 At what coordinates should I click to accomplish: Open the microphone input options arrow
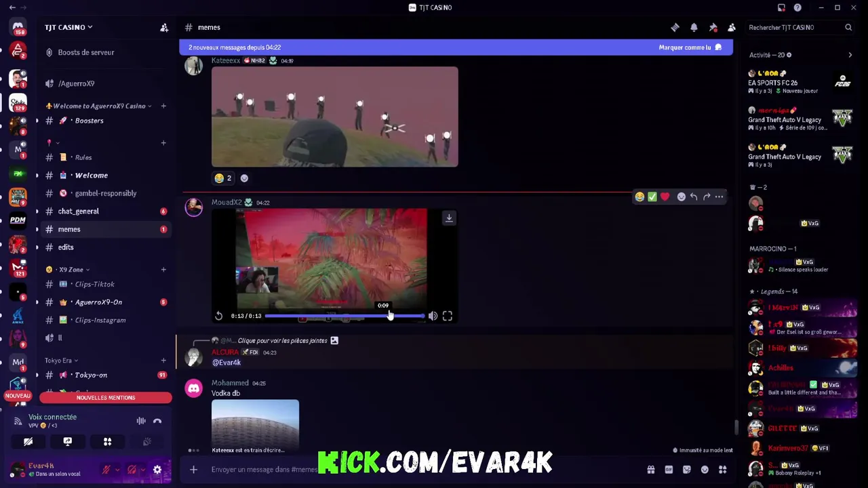pos(117,470)
